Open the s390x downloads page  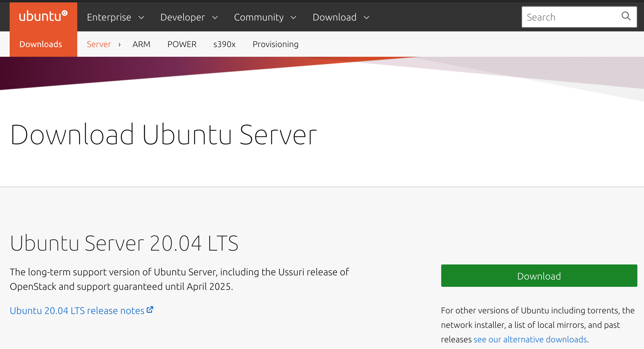tap(224, 44)
